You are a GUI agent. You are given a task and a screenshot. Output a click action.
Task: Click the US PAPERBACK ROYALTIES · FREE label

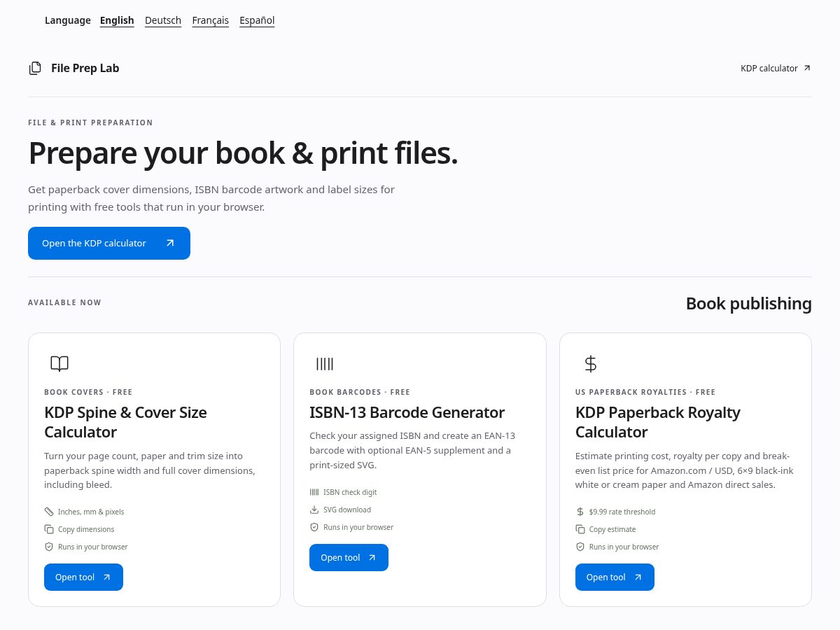[x=645, y=392]
